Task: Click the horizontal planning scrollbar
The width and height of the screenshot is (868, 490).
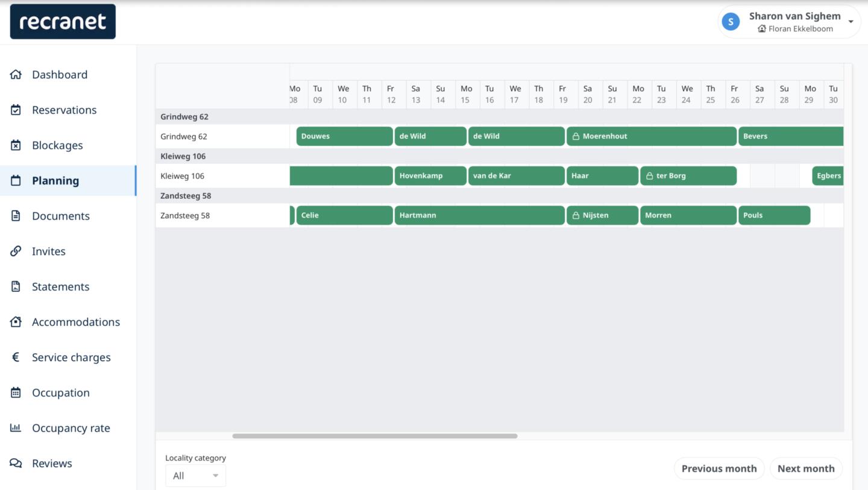Action: (374, 436)
